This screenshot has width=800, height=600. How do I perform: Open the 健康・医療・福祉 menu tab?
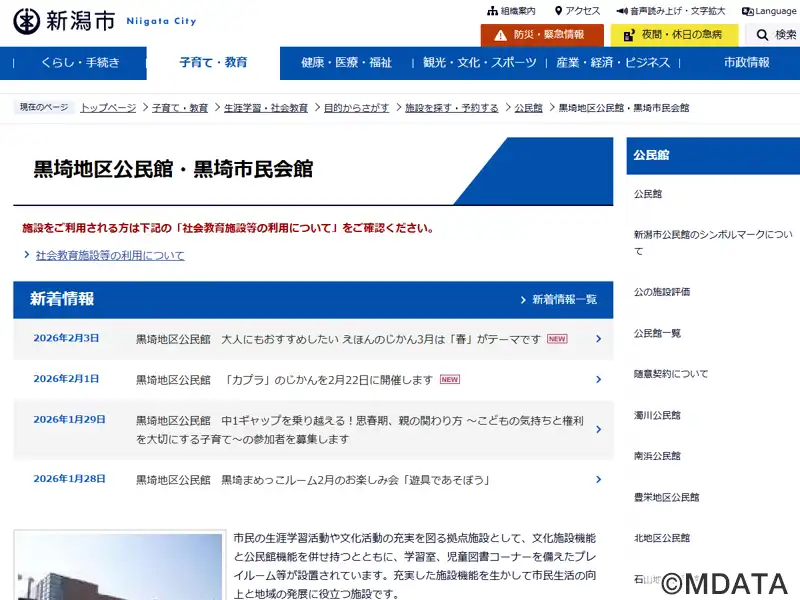coord(346,63)
